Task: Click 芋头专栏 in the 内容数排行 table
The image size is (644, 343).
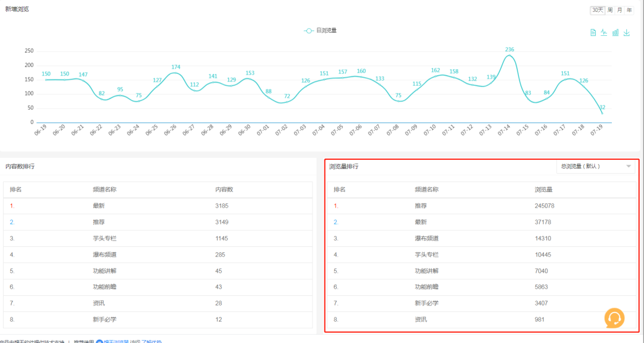Action: click(x=105, y=238)
